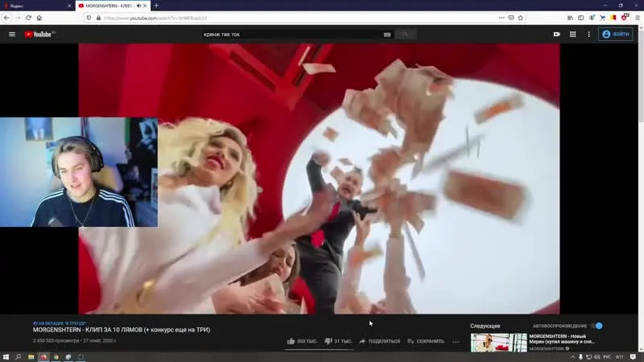Click the YouTube search magnifier button
The image size is (644, 362).
click(405, 35)
